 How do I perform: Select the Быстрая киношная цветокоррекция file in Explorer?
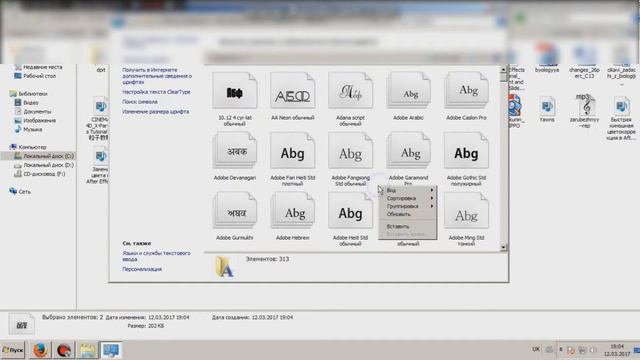click(x=621, y=118)
